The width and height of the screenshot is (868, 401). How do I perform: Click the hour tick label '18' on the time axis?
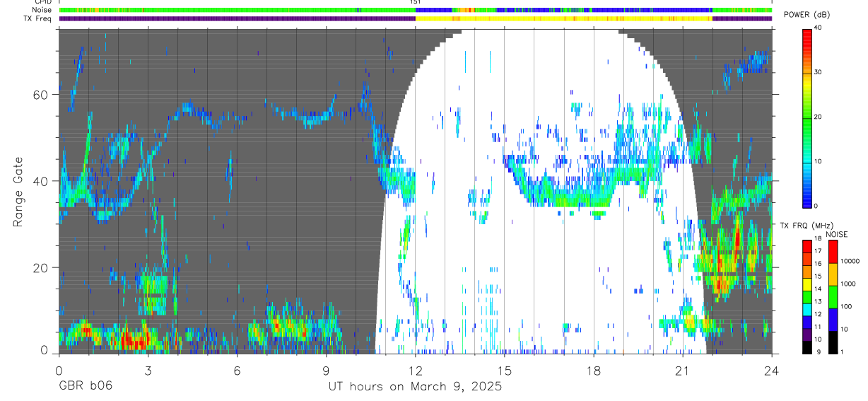click(594, 370)
